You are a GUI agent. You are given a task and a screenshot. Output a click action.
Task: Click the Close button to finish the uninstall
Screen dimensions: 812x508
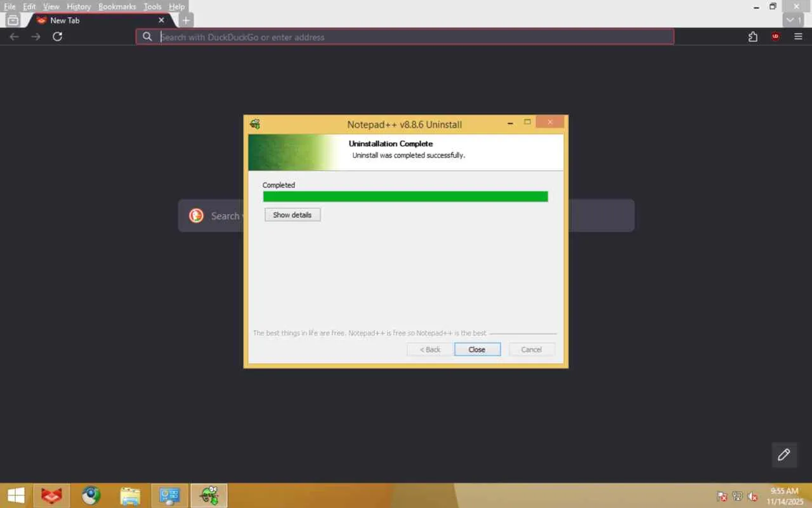[477, 349]
